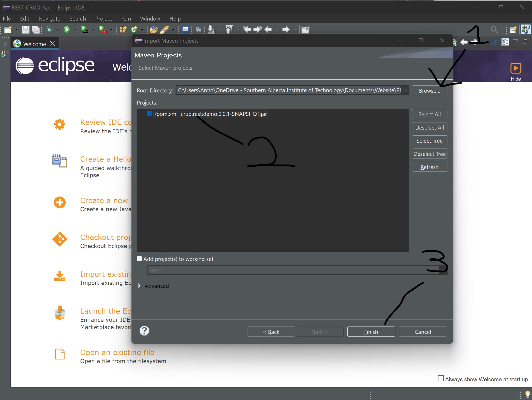532x400 pixels.
Task: Open the Run menu
Action: (126, 18)
